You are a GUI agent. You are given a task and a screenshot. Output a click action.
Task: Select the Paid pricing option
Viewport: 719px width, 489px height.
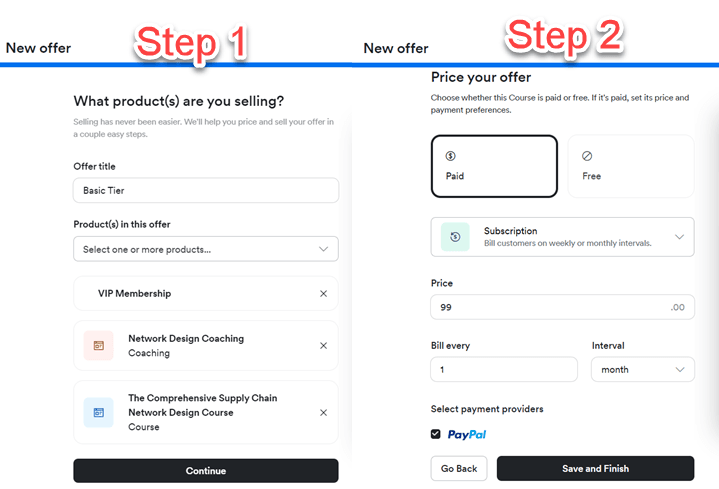[494, 166]
